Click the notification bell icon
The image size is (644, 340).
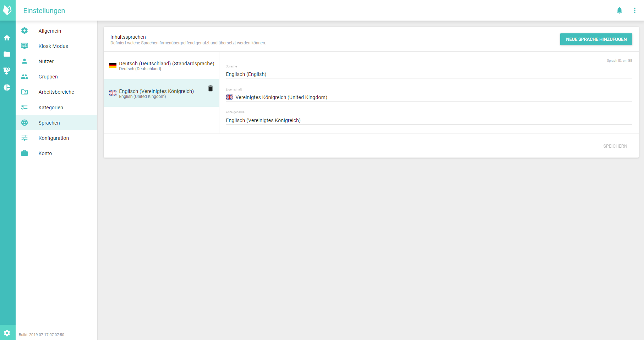coord(619,10)
